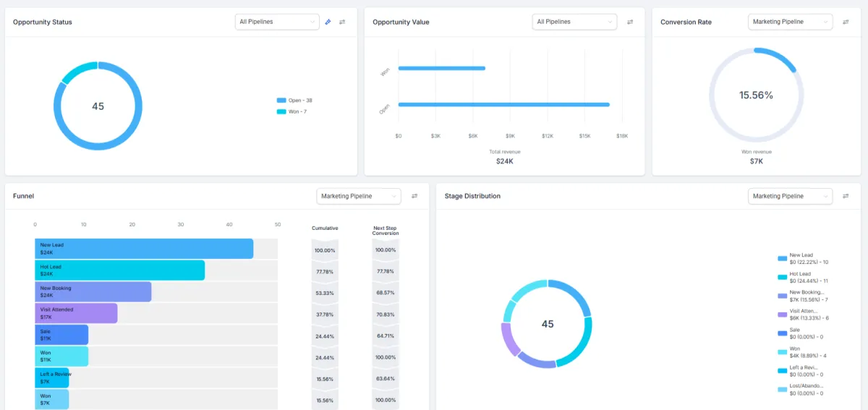Click the 15.56% conversion rate progress ring
Viewport: 868px width, 410px height.
pyautogui.click(x=756, y=95)
